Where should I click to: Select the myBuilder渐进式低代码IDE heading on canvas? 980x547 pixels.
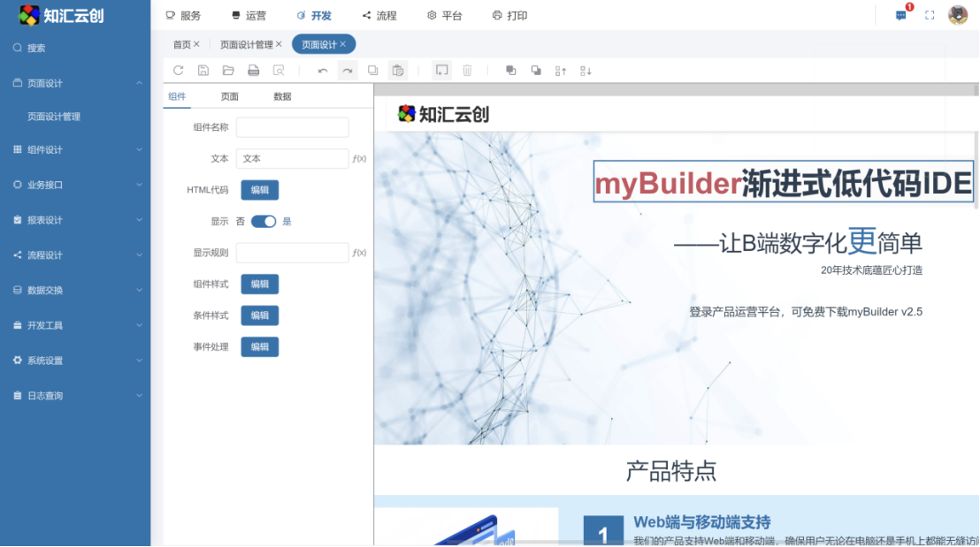pyautogui.click(x=783, y=182)
